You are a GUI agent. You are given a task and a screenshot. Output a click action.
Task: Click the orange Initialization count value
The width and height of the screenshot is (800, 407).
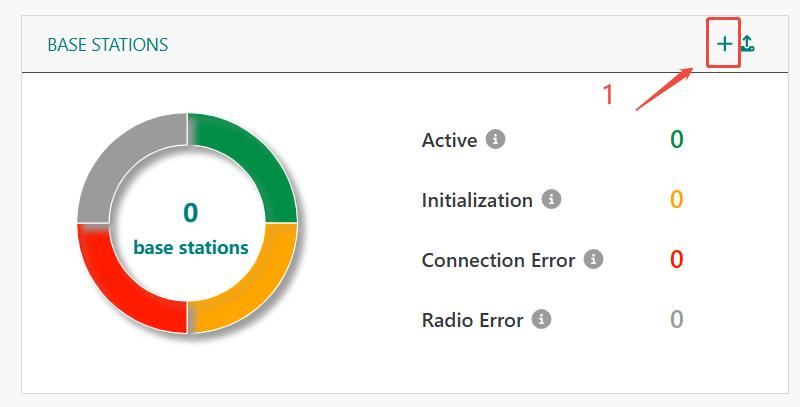pyautogui.click(x=677, y=199)
